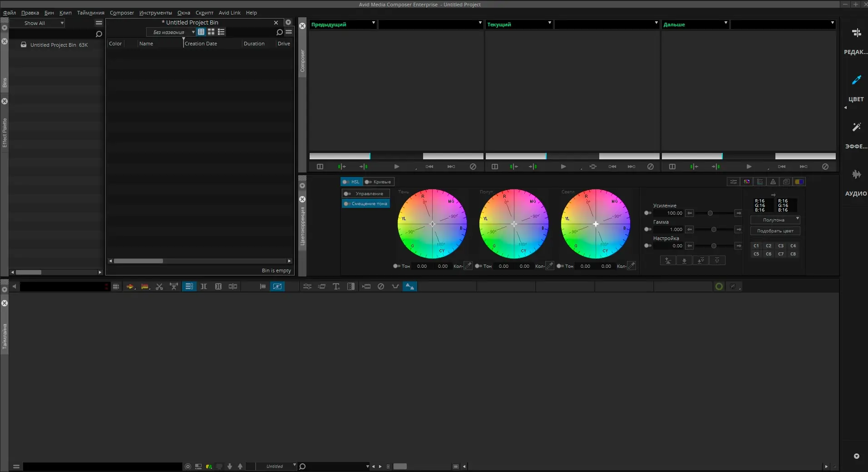Open the Инструменты menu
This screenshot has width=868, height=472.
155,13
